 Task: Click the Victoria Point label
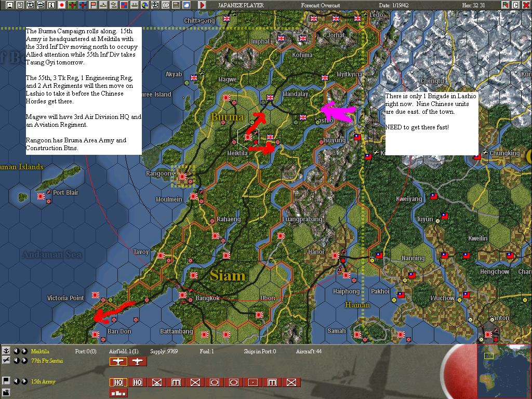65,298
